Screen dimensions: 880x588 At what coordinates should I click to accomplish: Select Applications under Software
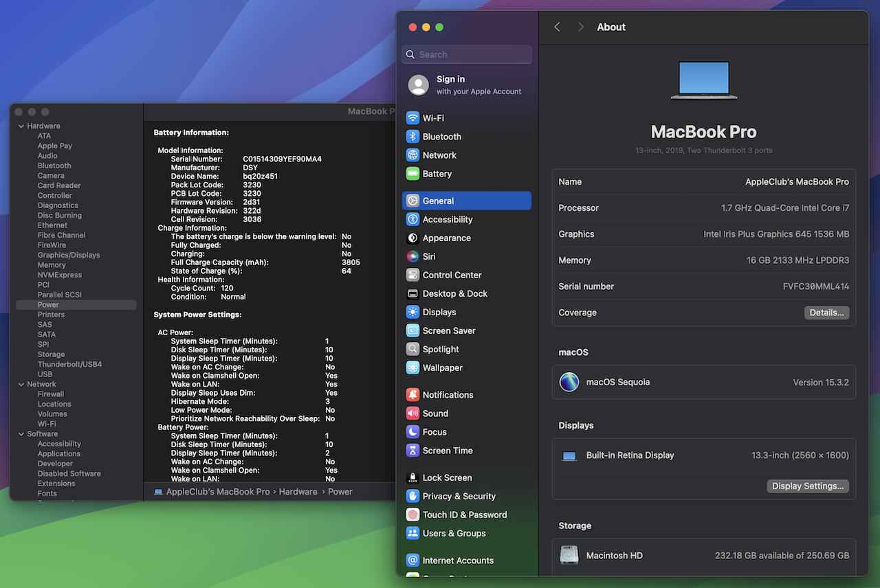coord(59,454)
